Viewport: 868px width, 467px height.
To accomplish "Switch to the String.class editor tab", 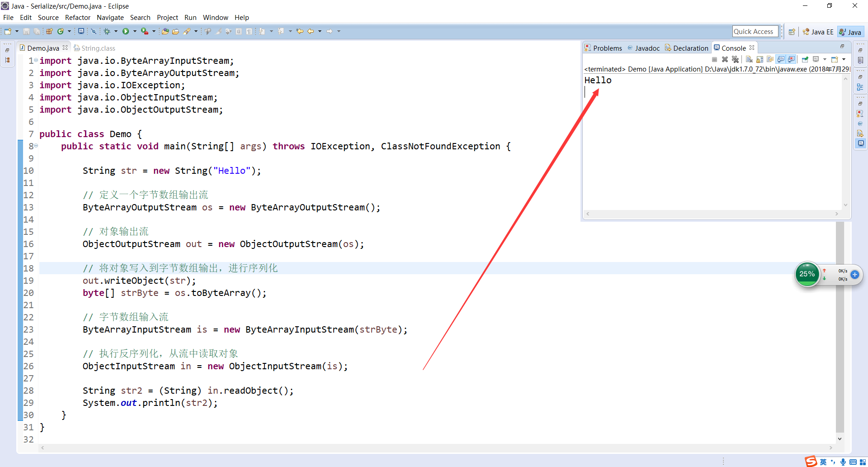I will coord(98,48).
